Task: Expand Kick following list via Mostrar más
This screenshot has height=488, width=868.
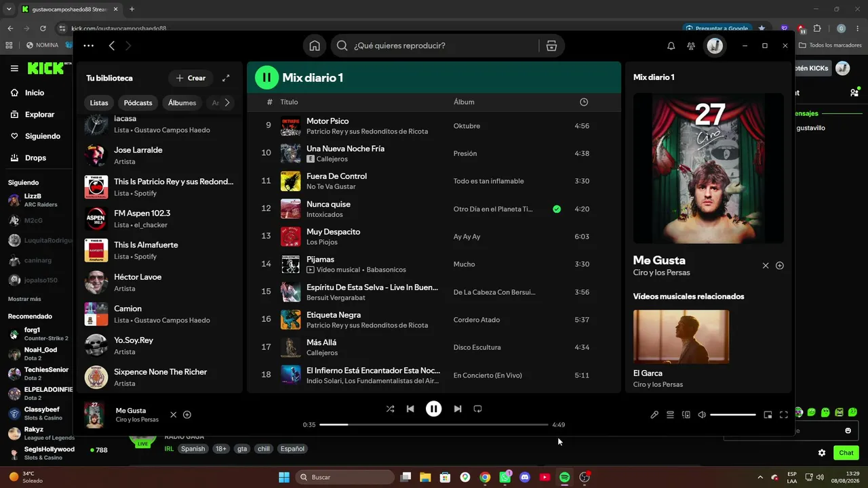Action: pos(24,299)
